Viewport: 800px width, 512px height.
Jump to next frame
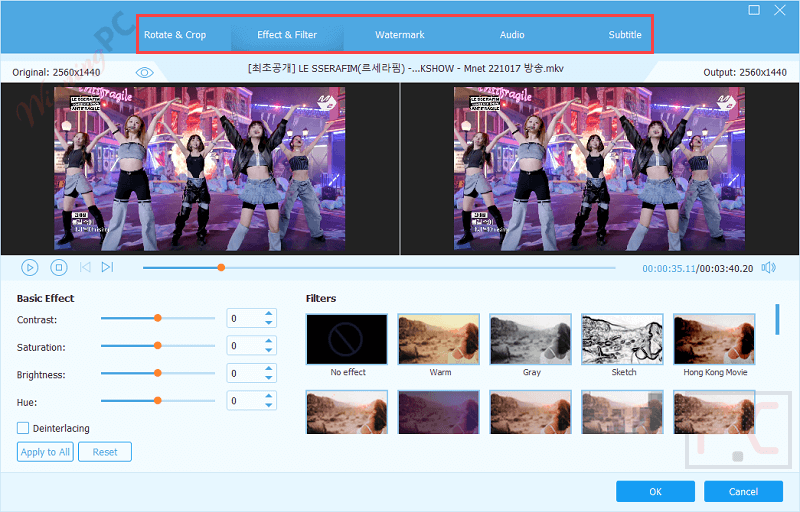pyautogui.click(x=107, y=267)
